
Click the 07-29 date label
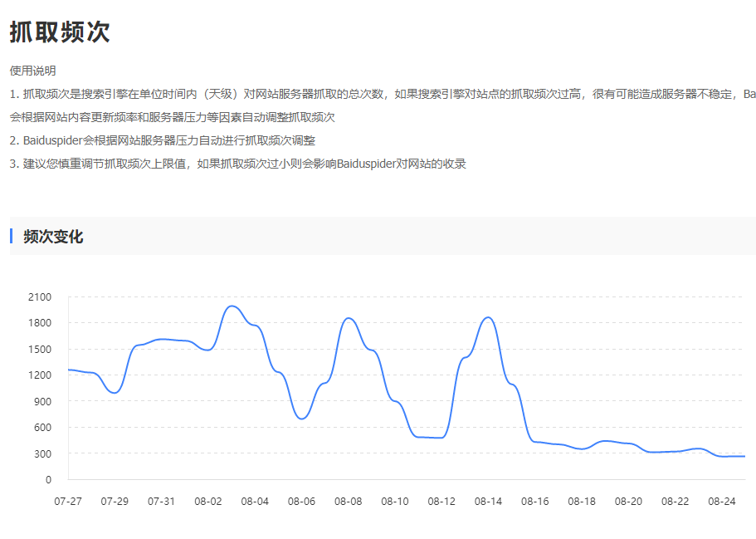point(115,502)
